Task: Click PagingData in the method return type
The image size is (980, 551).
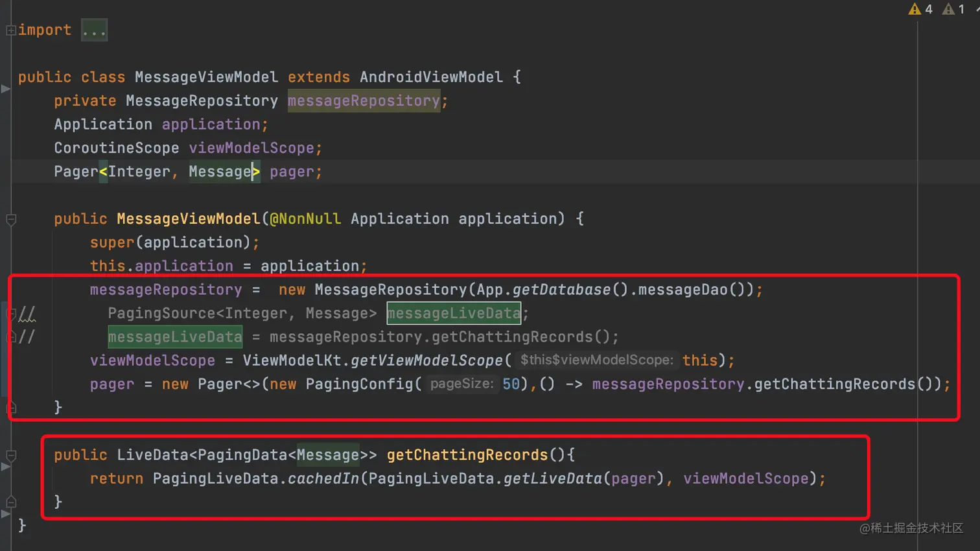Action: point(242,455)
